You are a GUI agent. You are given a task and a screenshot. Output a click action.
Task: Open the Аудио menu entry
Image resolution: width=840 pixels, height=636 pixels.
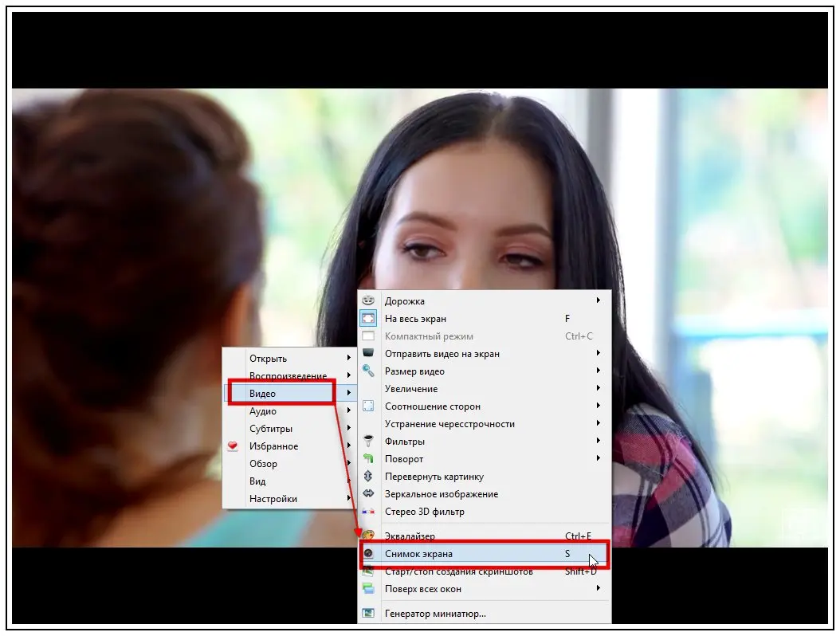tap(289, 411)
